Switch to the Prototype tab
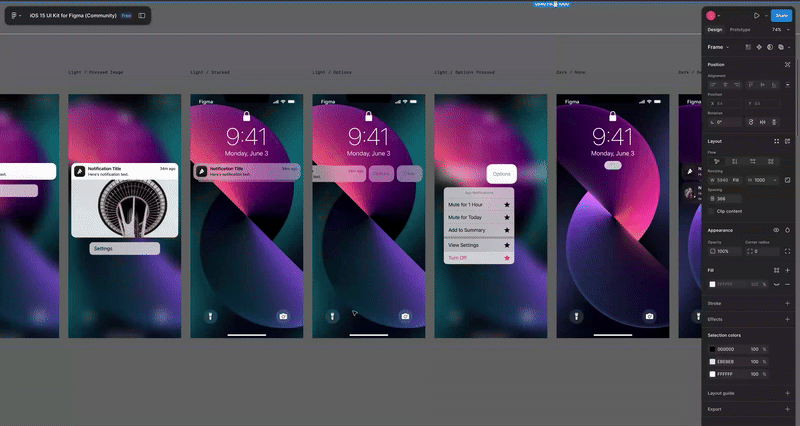 (740, 30)
